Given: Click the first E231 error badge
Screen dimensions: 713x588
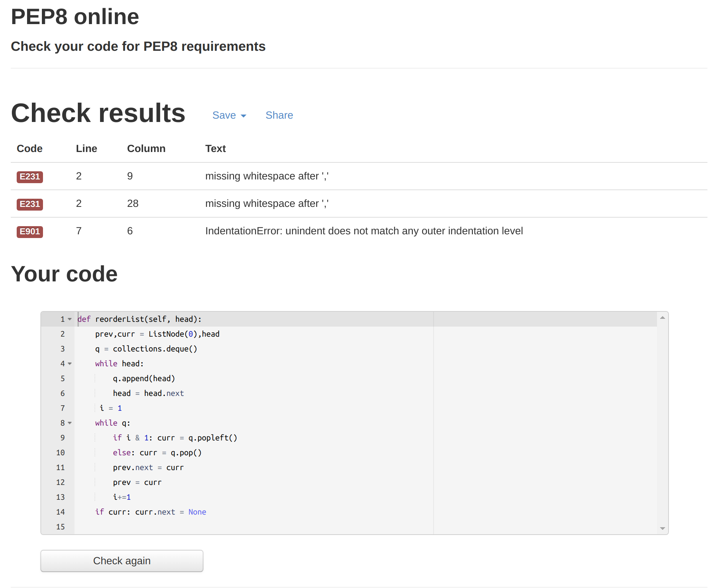Looking at the screenshot, I should click(x=30, y=176).
